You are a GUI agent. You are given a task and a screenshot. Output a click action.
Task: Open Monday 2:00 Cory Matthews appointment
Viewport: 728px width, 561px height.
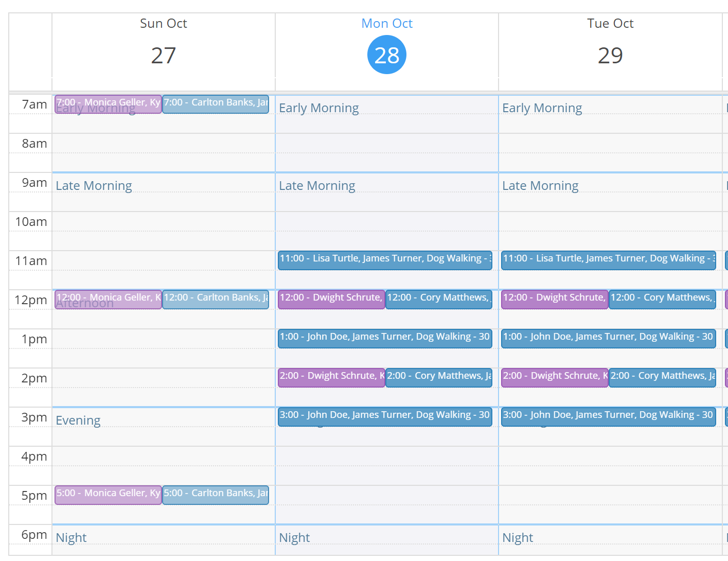coord(439,378)
